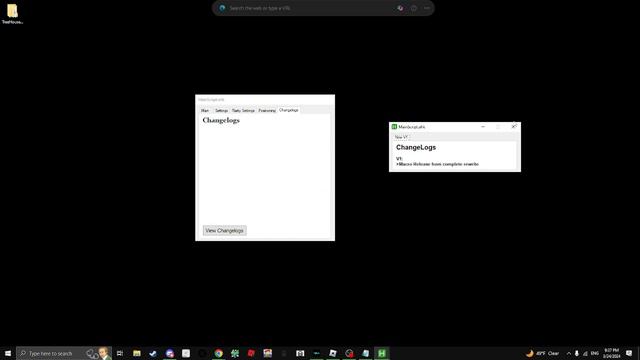This screenshot has width=640, height=360.
Task: Open the Settings tab beside the Main tab
Action: [221, 111]
